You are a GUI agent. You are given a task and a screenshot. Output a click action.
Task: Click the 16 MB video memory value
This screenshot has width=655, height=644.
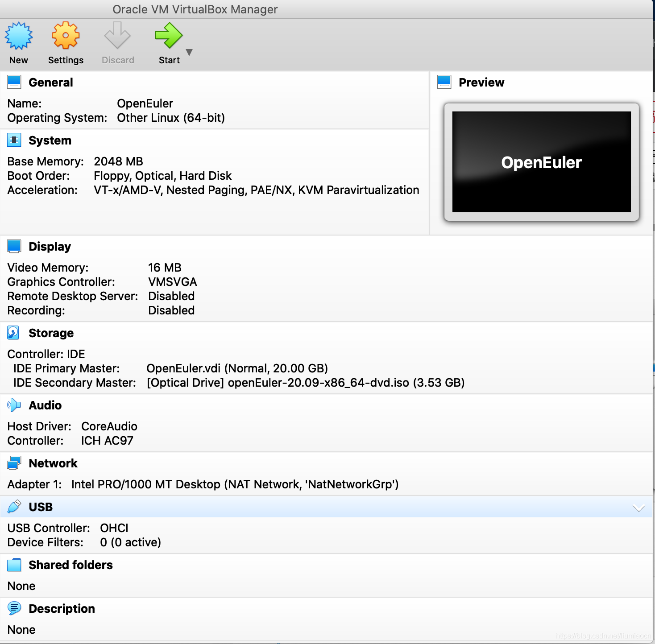pyautogui.click(x=165, y=268)
